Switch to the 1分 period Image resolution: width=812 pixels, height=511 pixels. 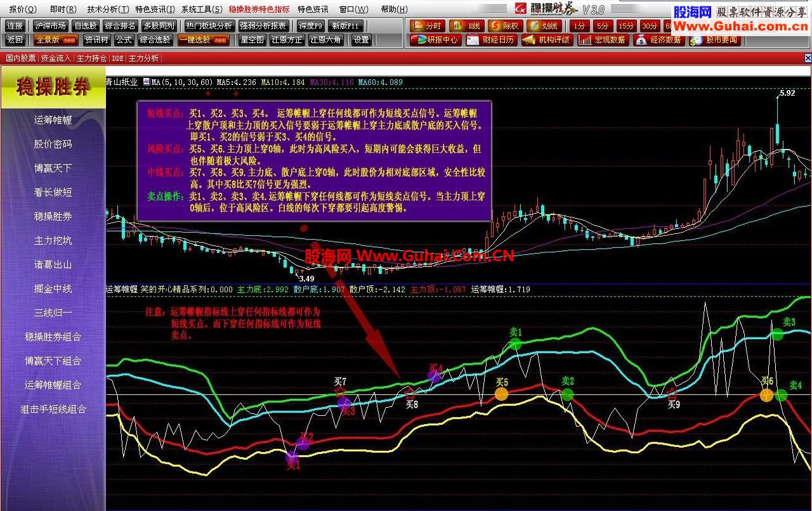coord(579,26)
